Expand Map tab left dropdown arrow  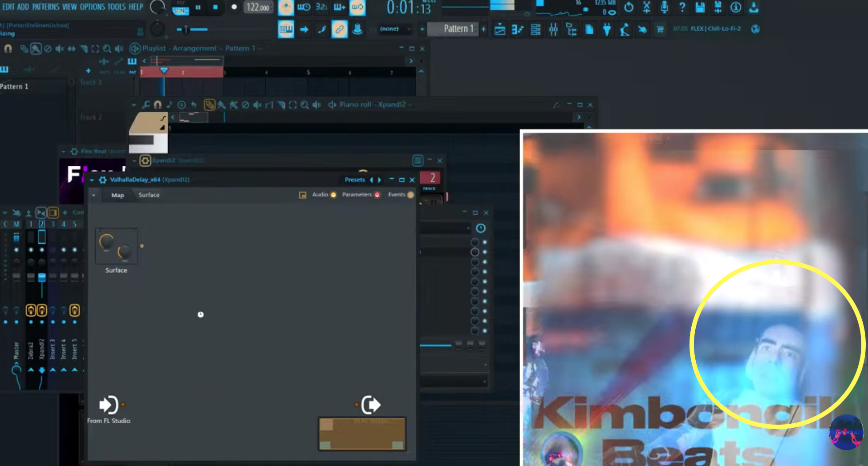pyautogui.click(x=93, y=195)
